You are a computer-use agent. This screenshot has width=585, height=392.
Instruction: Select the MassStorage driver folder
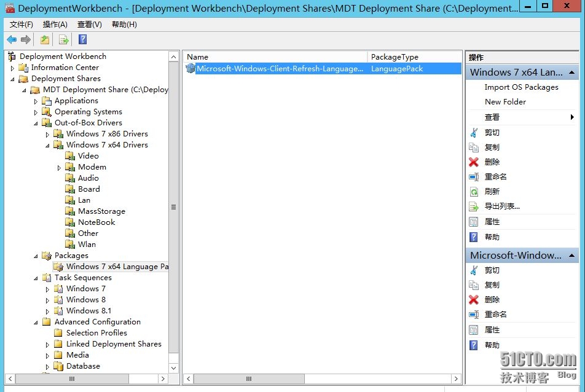[101, 211]
